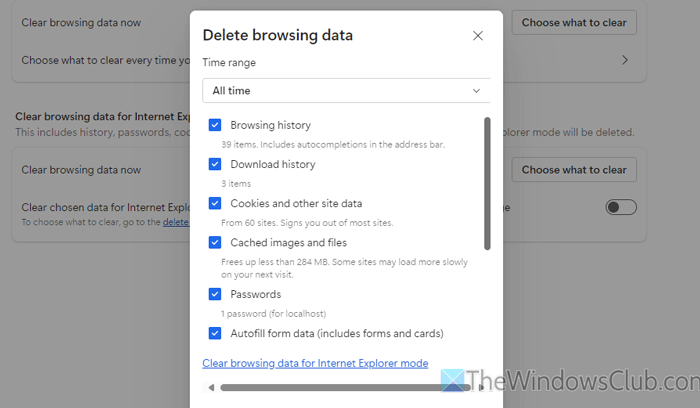Uncheck the Passwords checkbox
Viewport: 700px width, 408px height.
215,295
